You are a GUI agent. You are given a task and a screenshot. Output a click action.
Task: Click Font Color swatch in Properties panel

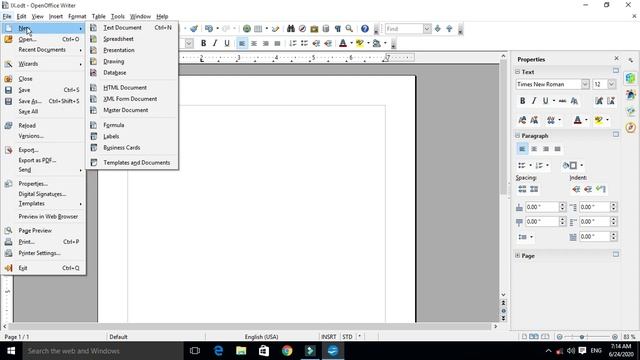coord(578,120)
